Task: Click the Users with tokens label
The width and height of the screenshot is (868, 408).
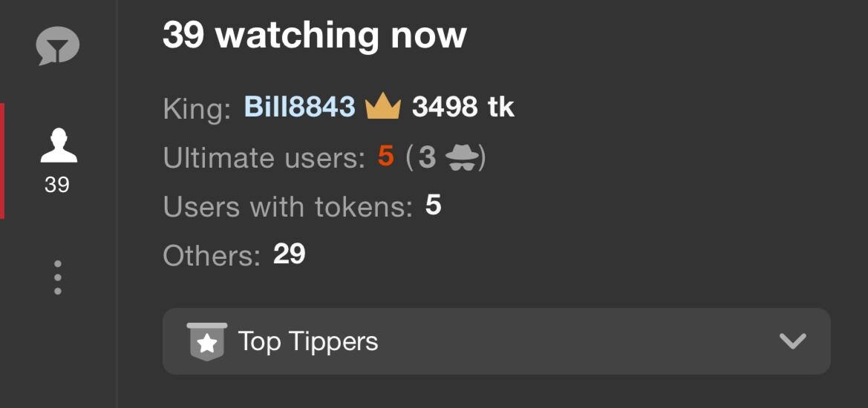Action: [x=288, y=207]
